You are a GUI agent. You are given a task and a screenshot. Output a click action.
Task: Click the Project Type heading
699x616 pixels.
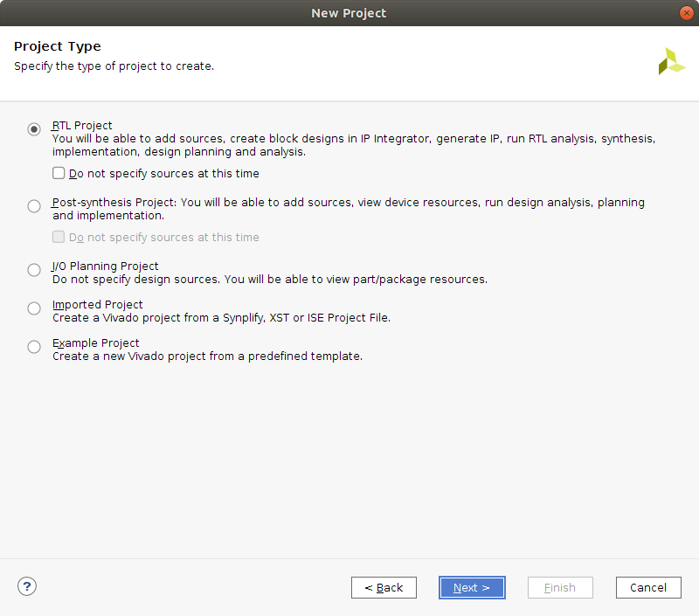(x=58, y=46)
